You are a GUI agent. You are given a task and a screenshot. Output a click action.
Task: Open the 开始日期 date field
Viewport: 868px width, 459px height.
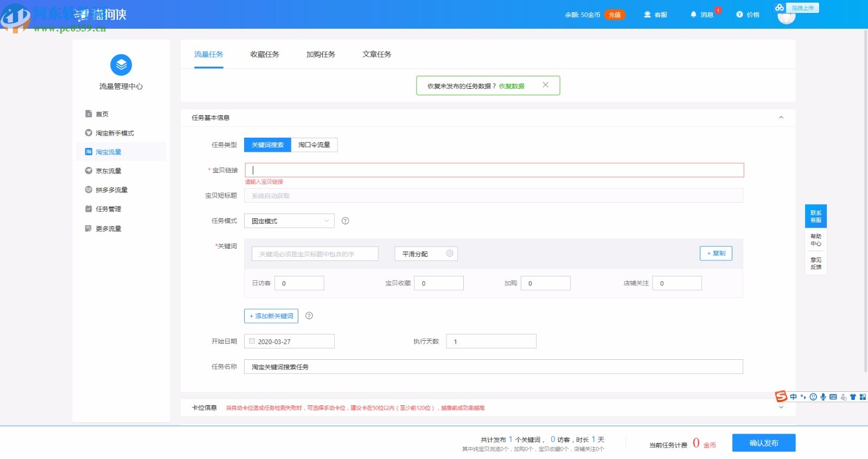point(289,341)
